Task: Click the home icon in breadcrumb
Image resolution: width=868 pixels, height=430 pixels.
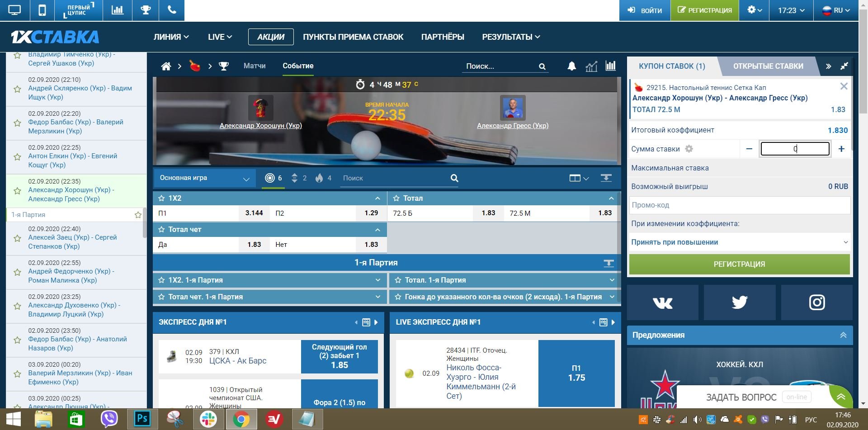Action: coord(166,66)
